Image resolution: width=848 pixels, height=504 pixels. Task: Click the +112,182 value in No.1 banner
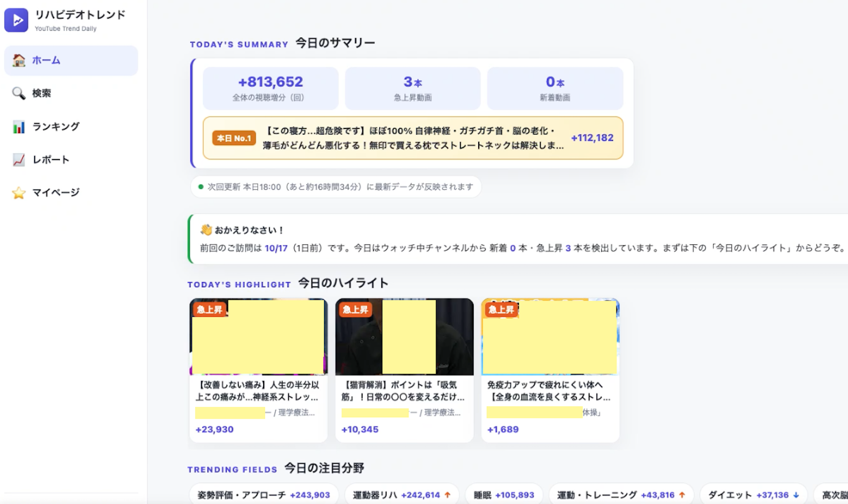592,138
